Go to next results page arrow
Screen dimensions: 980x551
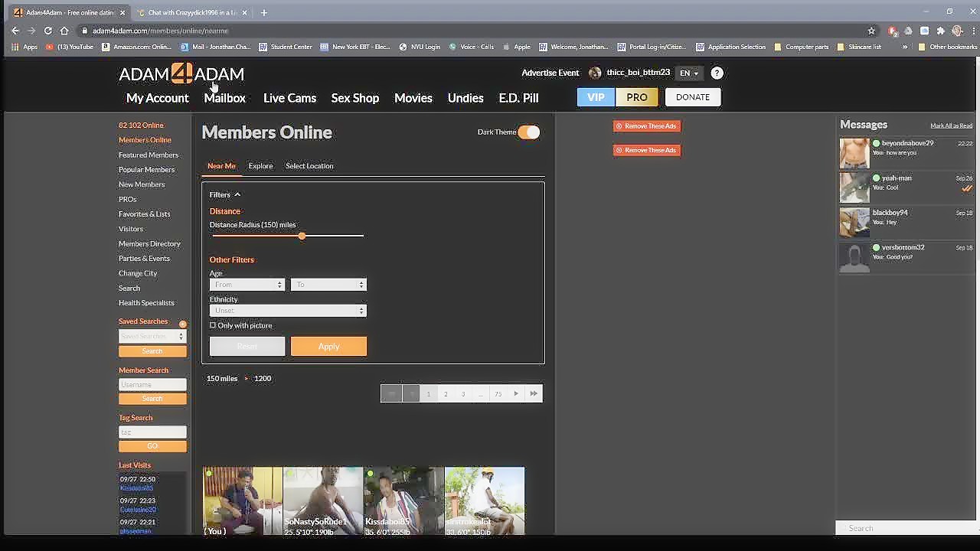coord(516,393)
